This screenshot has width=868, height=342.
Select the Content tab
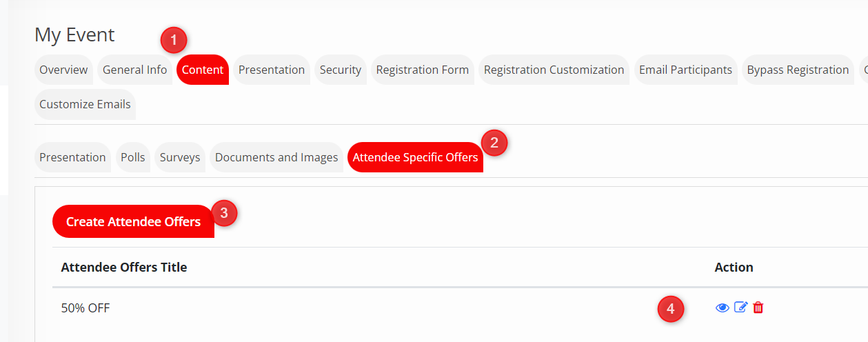click(x=203, y=70)
